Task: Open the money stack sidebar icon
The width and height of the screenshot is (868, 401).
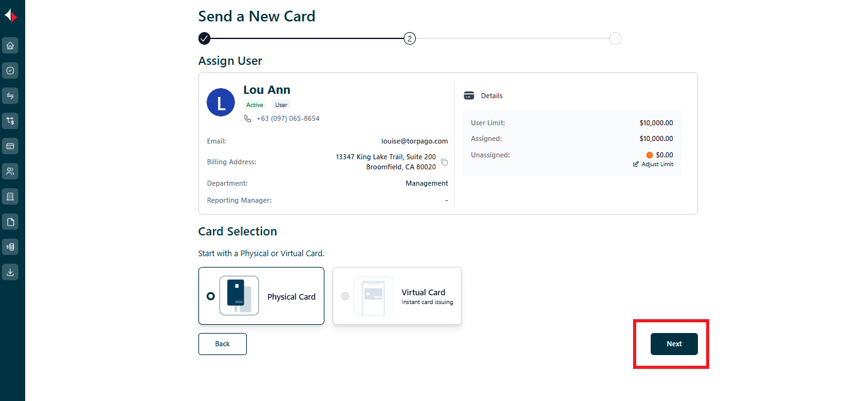Action: [x=10, y=247]
